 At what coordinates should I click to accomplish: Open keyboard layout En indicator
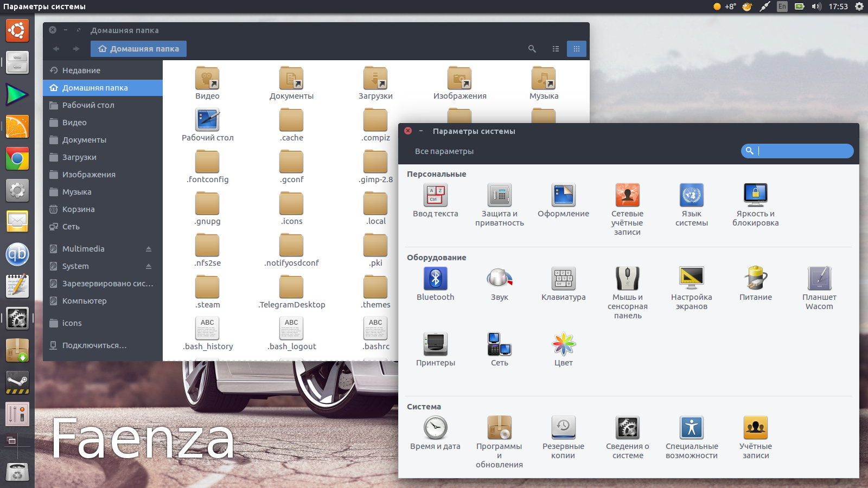click(x=782, y=7)
